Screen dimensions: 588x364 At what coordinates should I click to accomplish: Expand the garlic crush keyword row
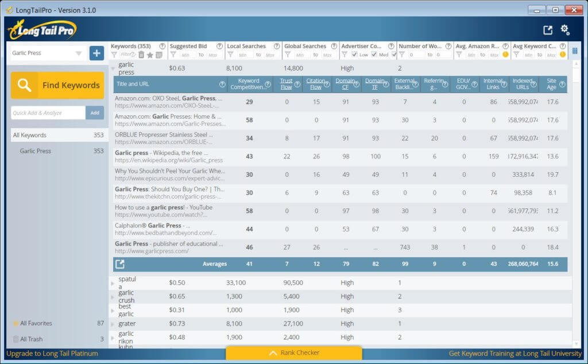click(x=113, y=297)
